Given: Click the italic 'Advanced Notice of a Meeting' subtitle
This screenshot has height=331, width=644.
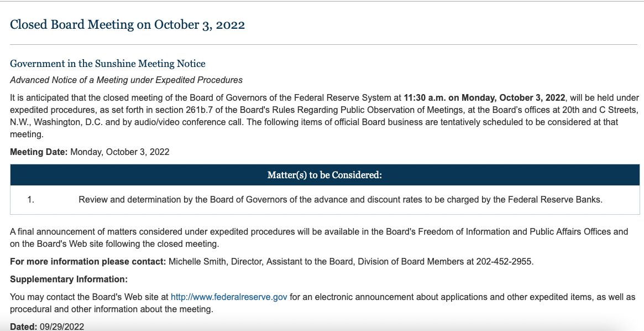Looking at the screenshot, I should tap(126, 80).
